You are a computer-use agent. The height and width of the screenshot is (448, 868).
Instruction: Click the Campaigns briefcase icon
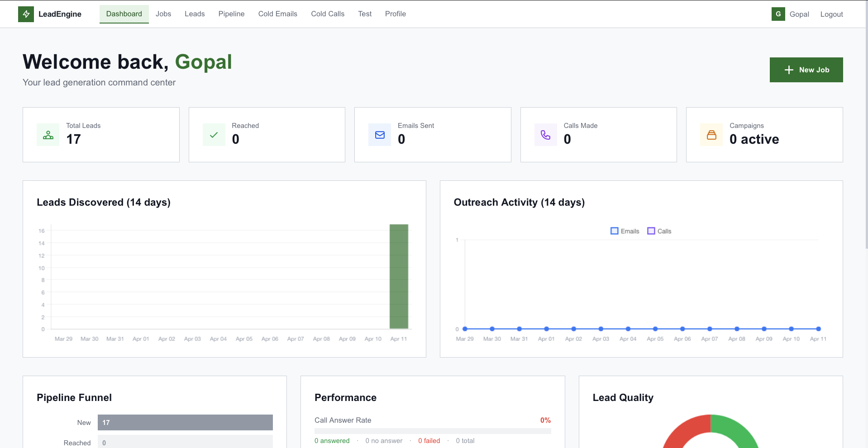pos(711,134)
